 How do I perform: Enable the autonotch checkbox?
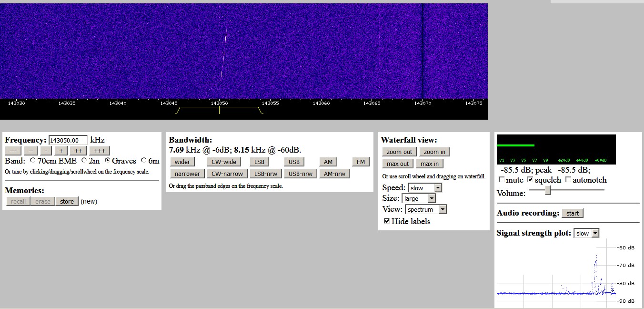[568, 180]
